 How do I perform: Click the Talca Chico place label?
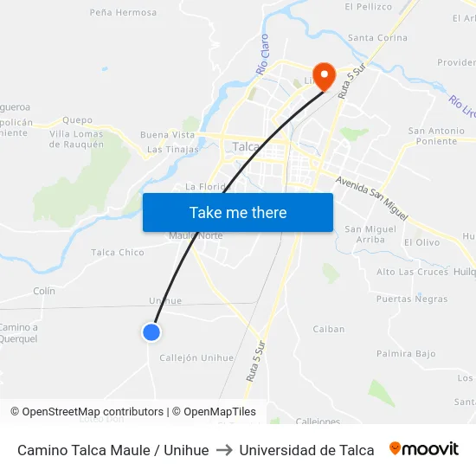point(118,252)
